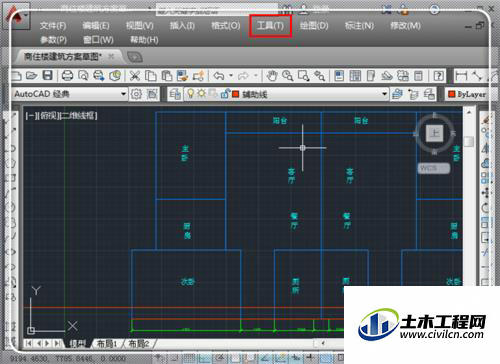Click the Undo arrow icon
The image size is (500, 364).
219,76
